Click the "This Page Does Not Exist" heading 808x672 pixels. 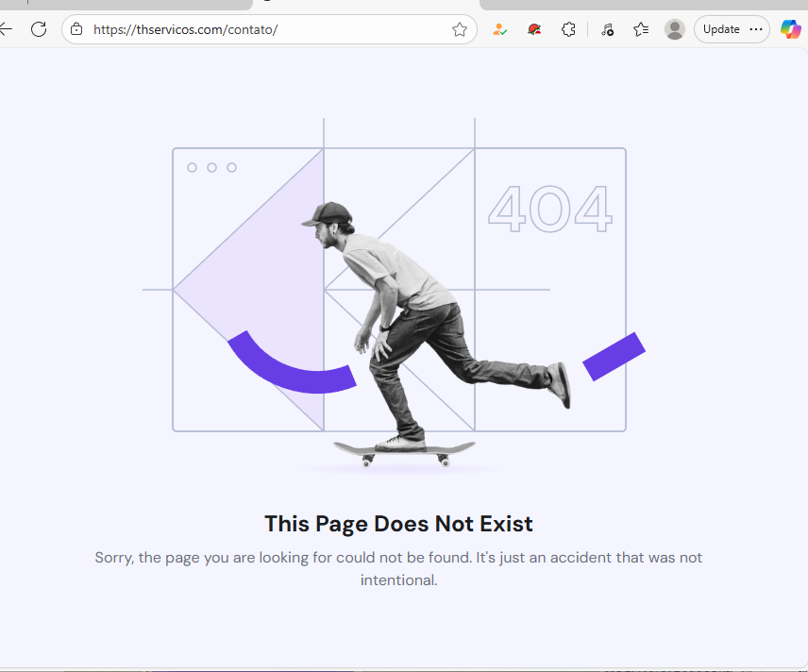tap(398, 524)
